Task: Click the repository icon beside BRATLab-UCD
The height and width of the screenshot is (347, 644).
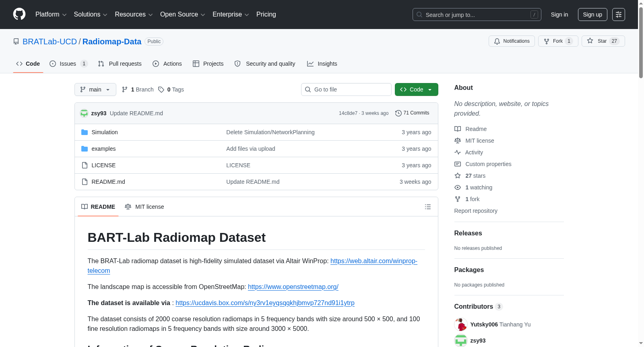Action: (16, 42)
